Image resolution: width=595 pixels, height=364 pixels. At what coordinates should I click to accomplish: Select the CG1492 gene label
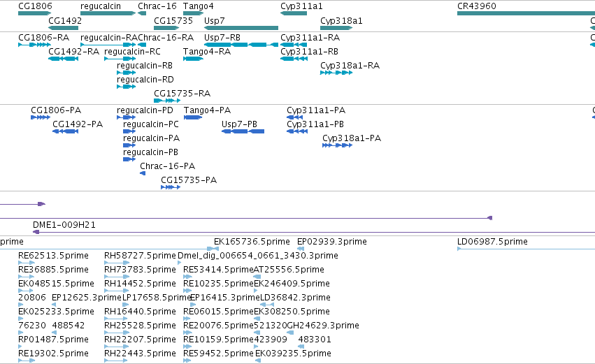[x=65, y=20]
